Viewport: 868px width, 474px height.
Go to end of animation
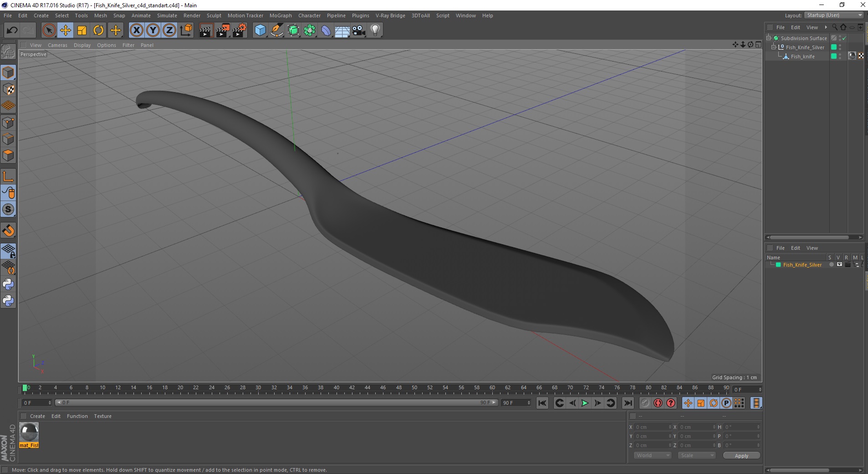[628, 403]
